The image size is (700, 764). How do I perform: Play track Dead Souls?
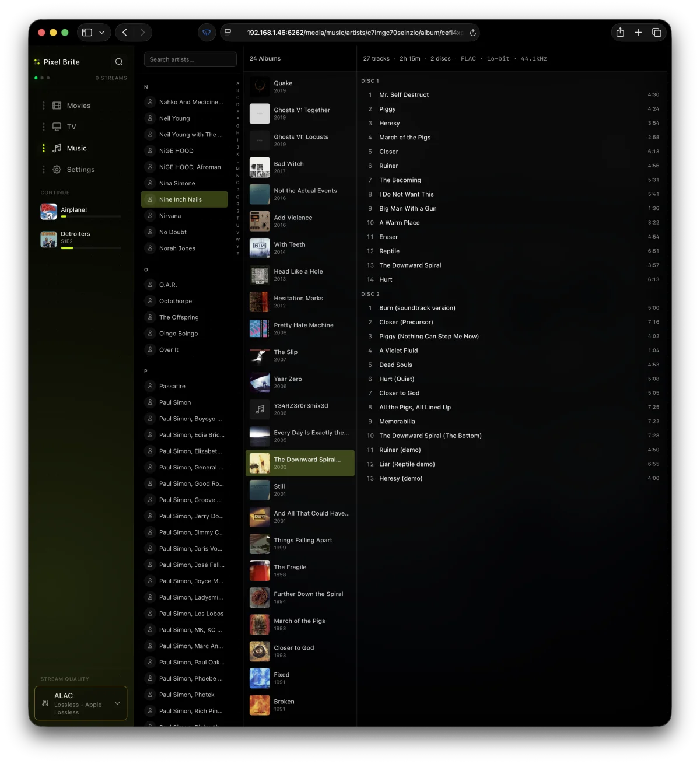512,365
